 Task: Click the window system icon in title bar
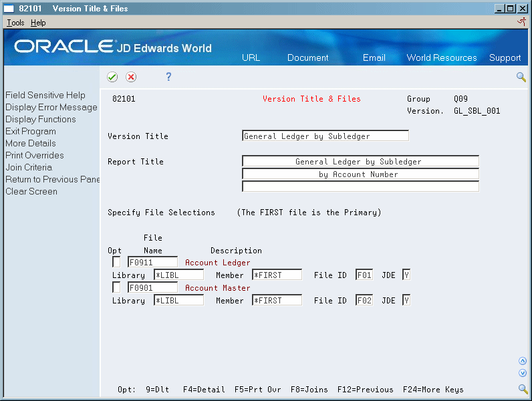(x=9, y=9)
